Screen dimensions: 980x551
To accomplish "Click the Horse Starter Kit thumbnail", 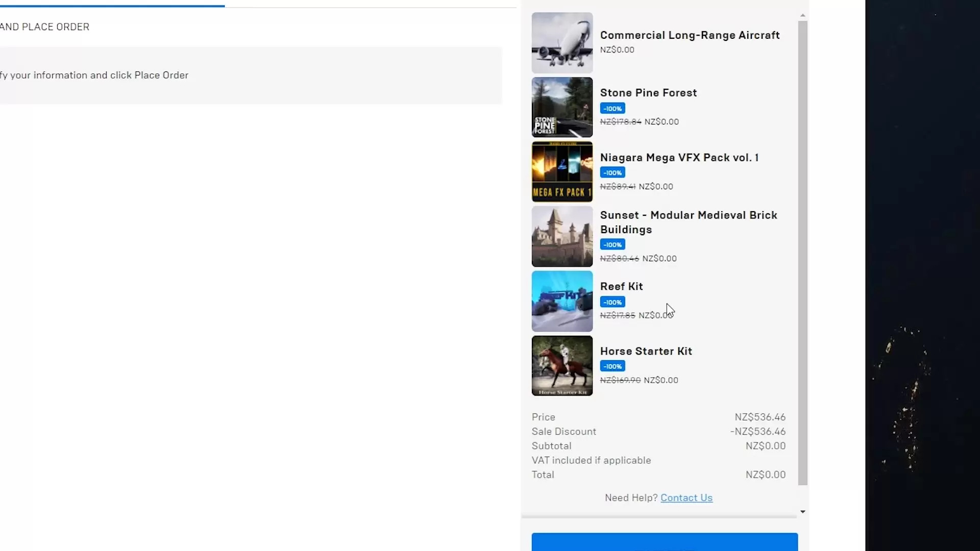I will point(562,365).
